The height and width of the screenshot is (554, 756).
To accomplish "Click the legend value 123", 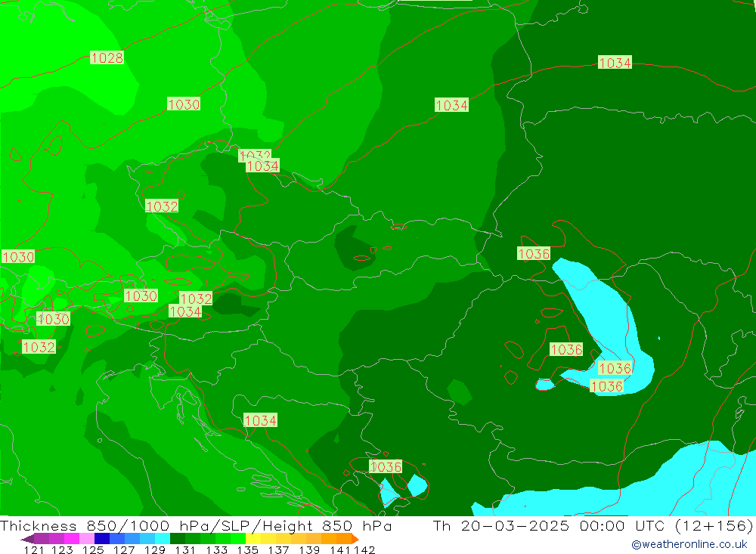I will (62, 549).
